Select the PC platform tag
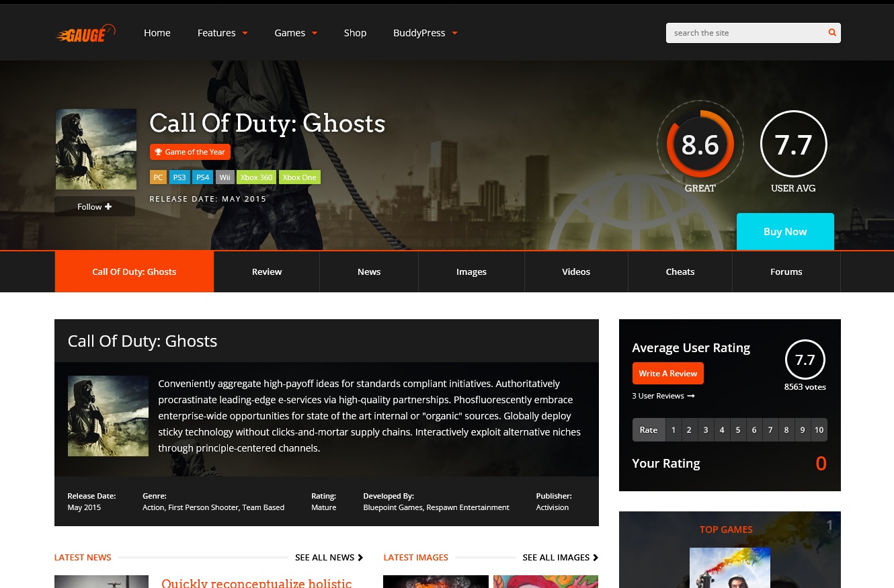 point(158,177)
